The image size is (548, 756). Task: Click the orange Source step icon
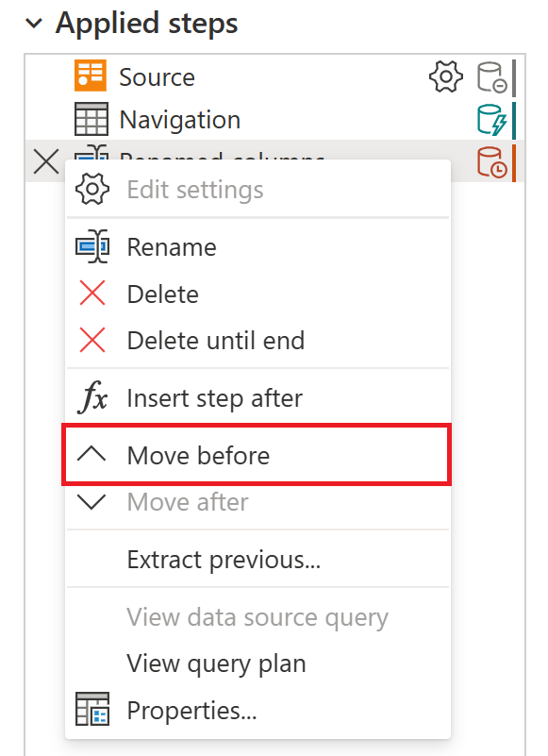[90, 76]
